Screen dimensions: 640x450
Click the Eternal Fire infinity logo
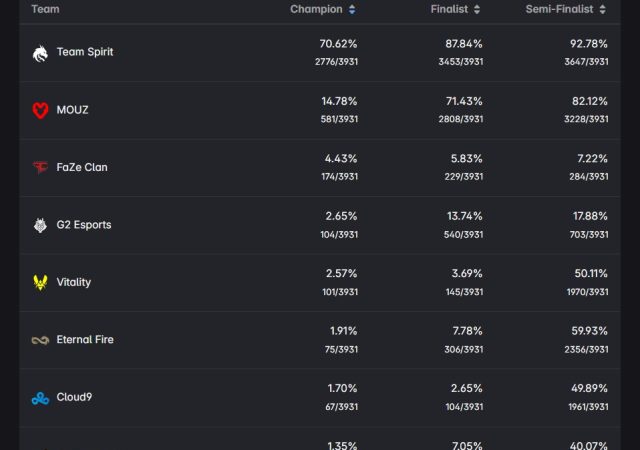pyautogui.click(x=40, y=340)
